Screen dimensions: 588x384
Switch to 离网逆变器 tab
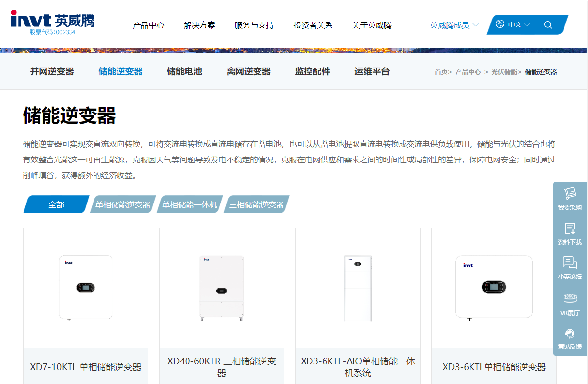(248, 71)
